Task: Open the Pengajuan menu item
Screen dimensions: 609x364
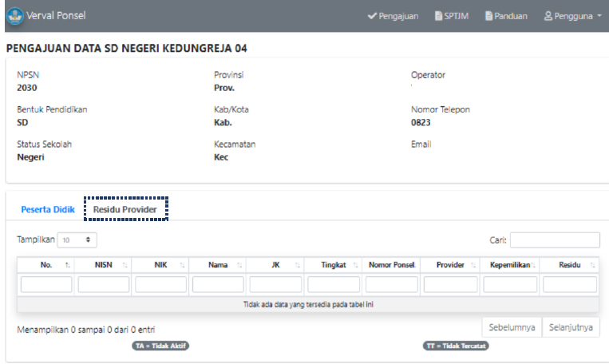Action: pyautogui.click(x=393, y=16)
